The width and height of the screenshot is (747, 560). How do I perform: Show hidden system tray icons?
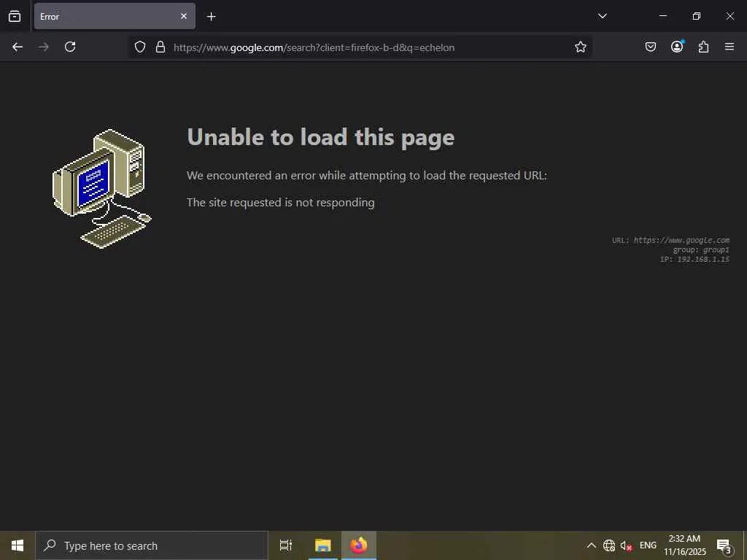[x=591, y=545]
